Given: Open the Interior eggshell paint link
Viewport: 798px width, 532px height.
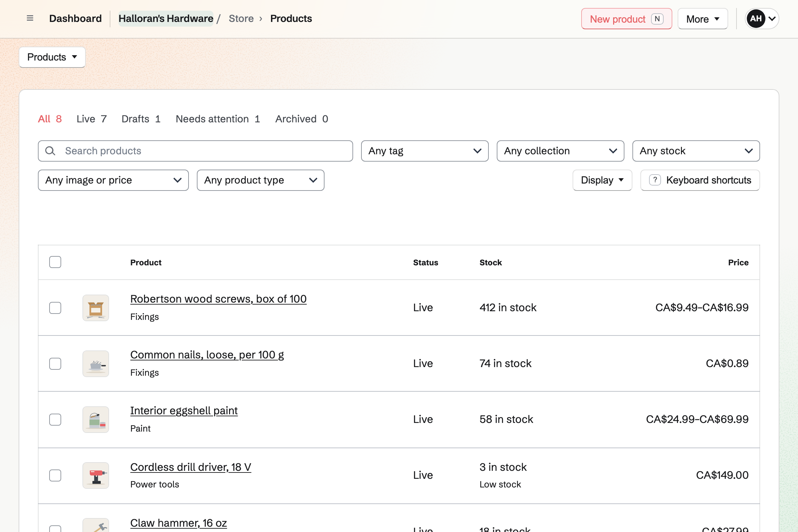Looking at the screenshot, I should pos(184,411).
